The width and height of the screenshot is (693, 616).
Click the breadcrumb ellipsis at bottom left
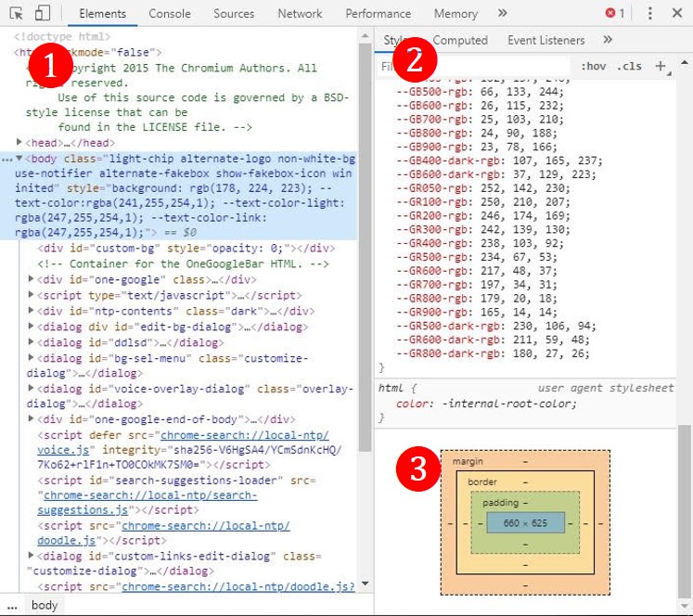[x=12, y=606]
